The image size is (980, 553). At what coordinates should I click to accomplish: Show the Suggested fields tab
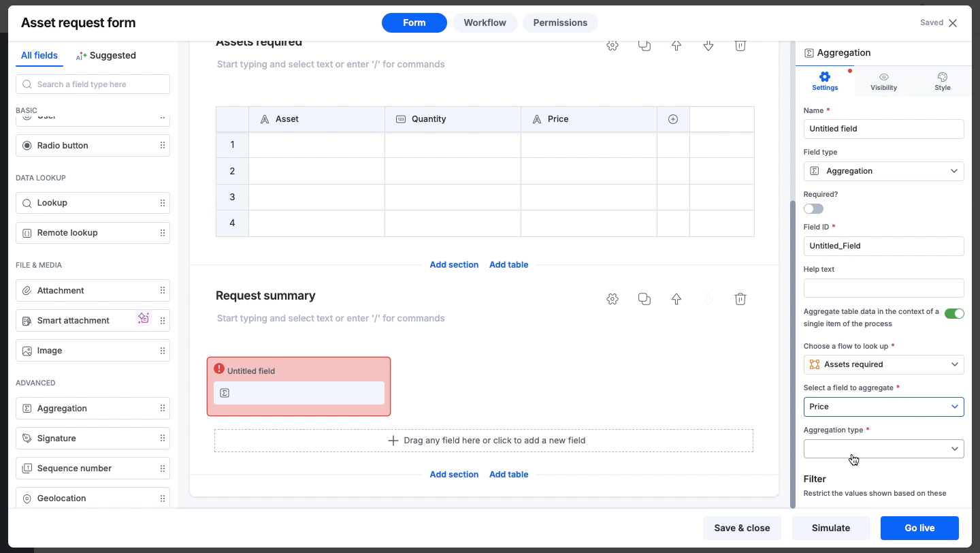coord(105,56)
